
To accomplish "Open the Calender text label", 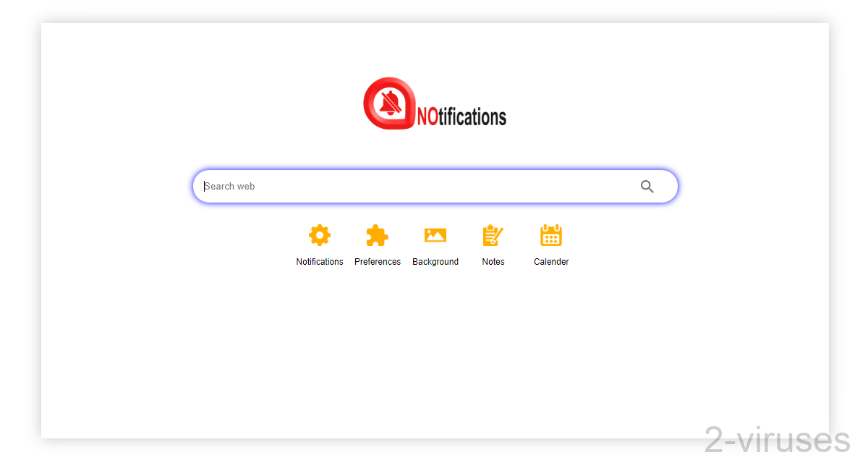I will coord(550,261).
